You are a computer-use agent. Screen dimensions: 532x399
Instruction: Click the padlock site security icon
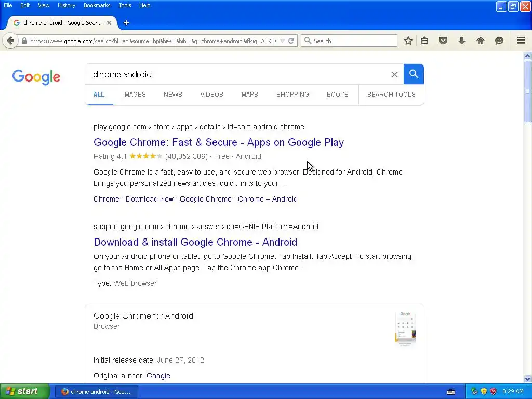coord(24,41)
